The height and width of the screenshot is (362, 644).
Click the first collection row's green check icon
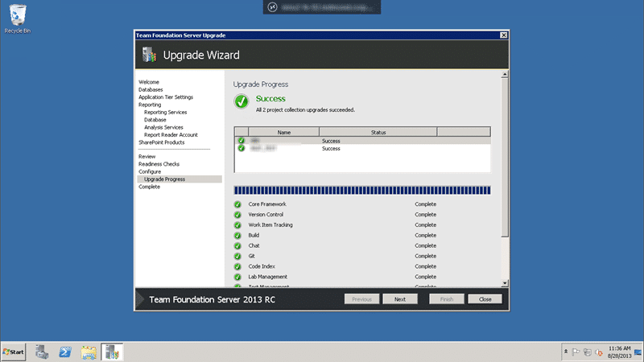click(241, 141)
